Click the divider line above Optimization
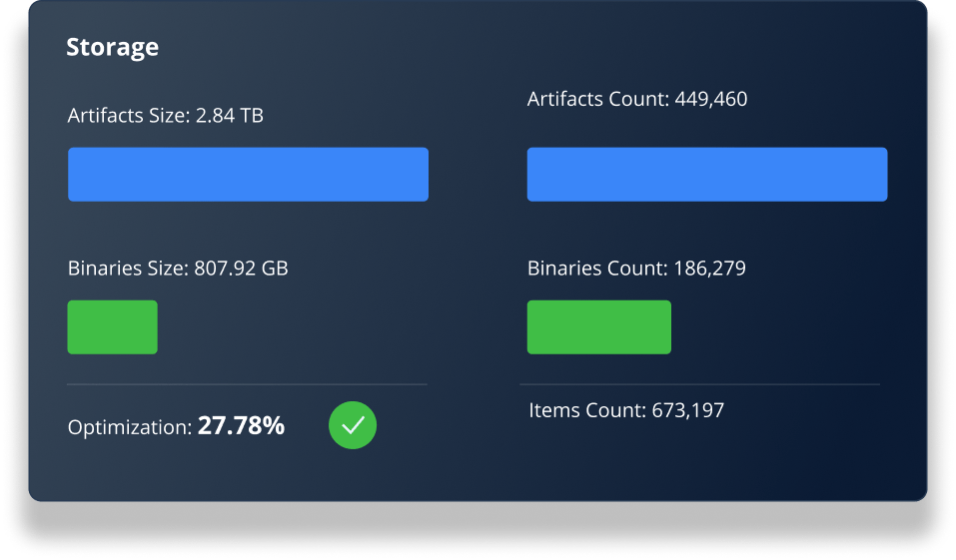This screenshot has width=956, height=560. click(x=248, y=384)
